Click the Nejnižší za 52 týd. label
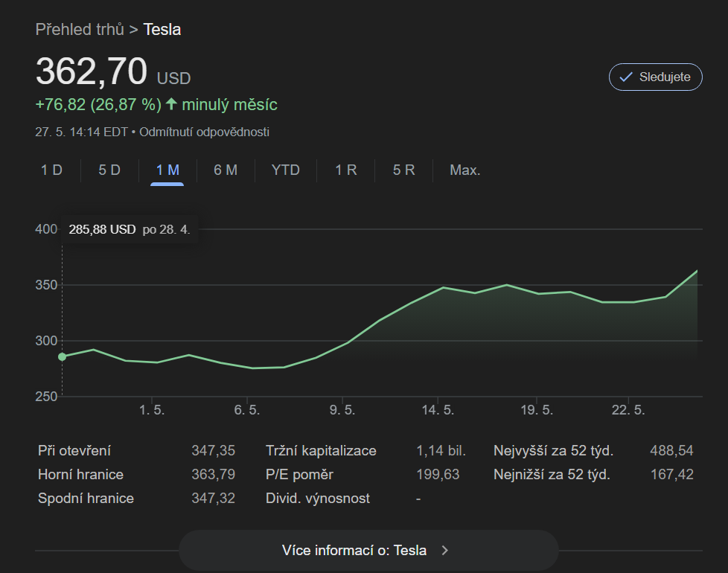 552,475
